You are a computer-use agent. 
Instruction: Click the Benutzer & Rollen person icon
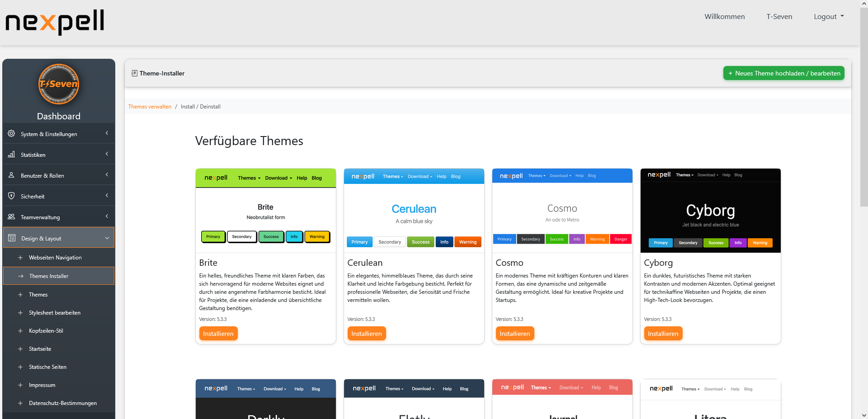click(x=11, y=175)
